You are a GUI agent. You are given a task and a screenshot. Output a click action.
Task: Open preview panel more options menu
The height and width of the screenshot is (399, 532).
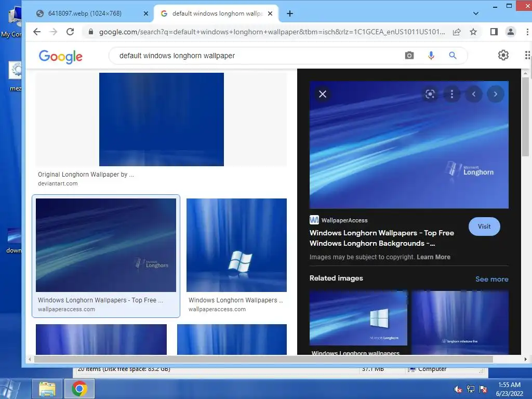452,94
